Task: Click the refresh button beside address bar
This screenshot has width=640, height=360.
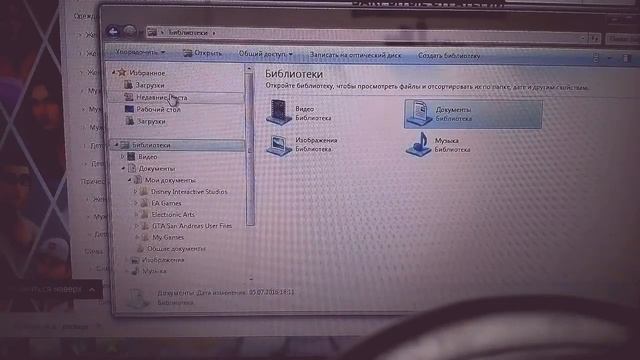Action: (595, 39)
